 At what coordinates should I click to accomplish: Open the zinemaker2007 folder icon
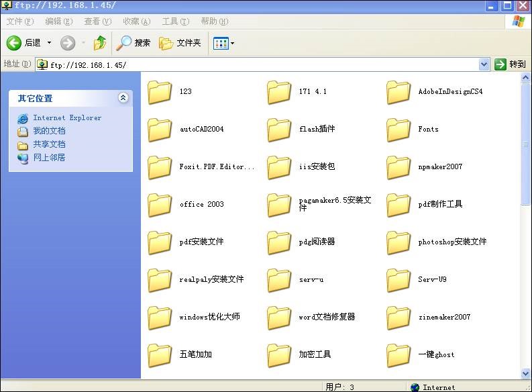pyautogui.click(x=398, y=317)
